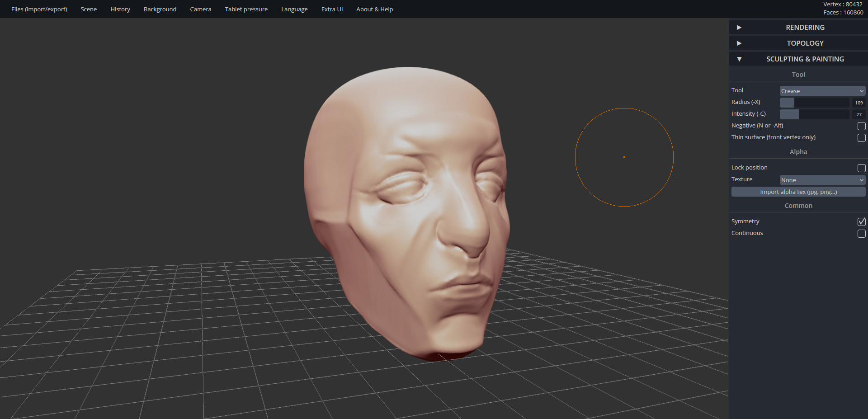Click the Intensity value field 27

click(x=859, y=114)
